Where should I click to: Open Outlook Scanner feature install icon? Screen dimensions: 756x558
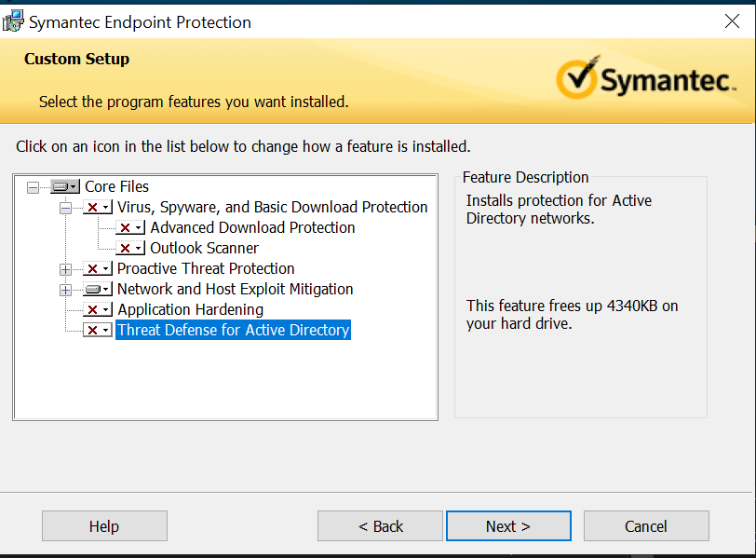coord(129,249)
